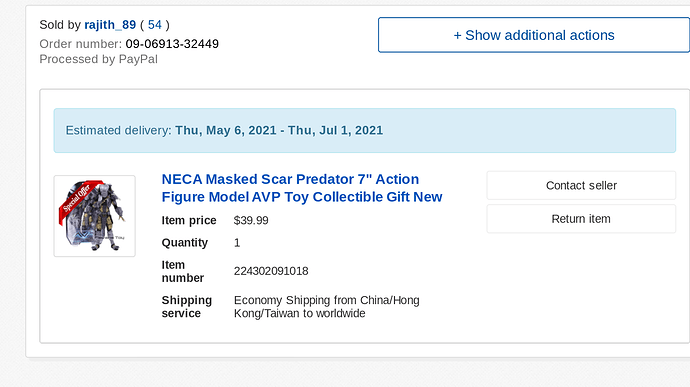This screenshot has height=387, width=690.
Task: Click the delivery date range May 6 - Jul 1
Action: click(279, 131)
